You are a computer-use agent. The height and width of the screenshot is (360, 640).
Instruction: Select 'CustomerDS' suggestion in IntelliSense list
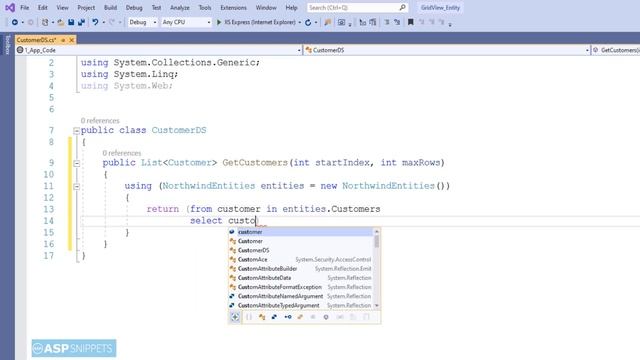[x=301, y=250]
